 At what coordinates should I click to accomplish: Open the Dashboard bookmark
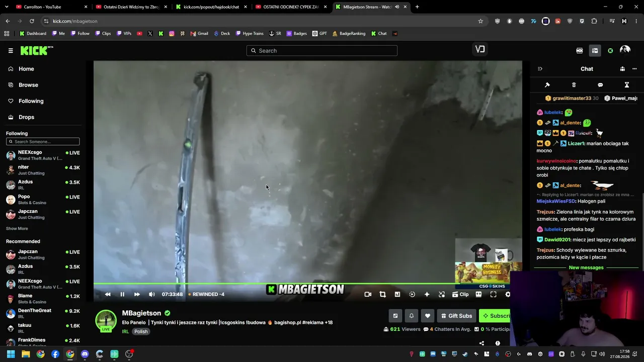(33, 34)
